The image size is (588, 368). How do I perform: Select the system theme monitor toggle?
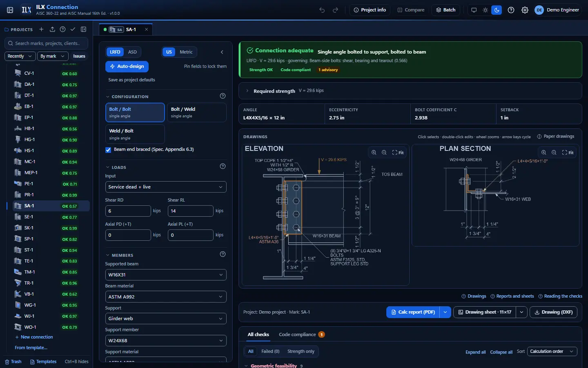click(474, 10)
